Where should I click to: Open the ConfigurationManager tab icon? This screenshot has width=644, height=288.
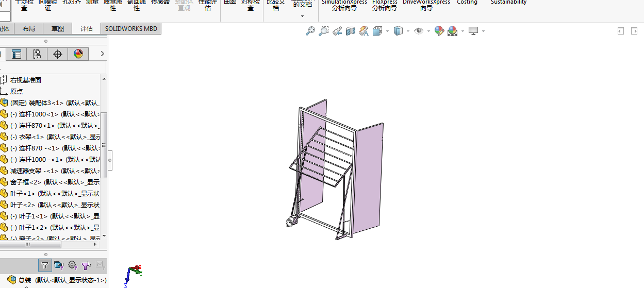pyautogui.click(x=37, y=54)
